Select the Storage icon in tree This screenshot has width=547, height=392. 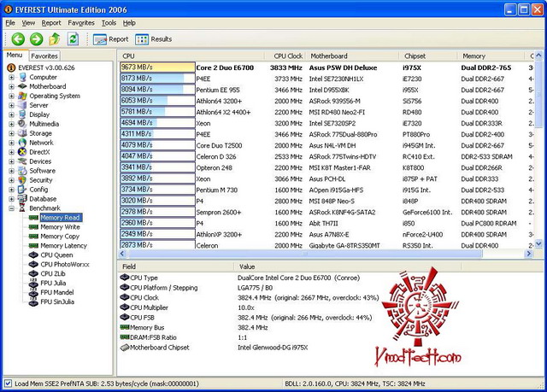click(23, 133)
